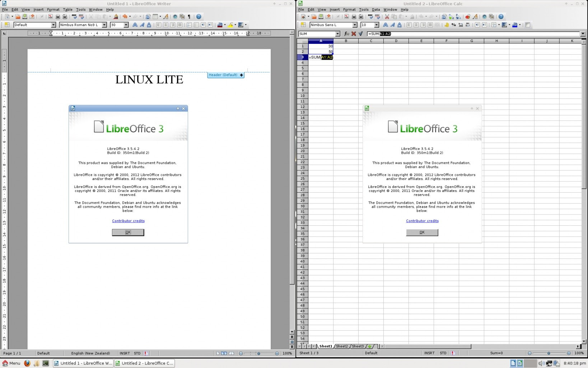Open the terminal from the taskbar
Image resolution: width=588 pixels, height=368 pixels.
(46, 363)
